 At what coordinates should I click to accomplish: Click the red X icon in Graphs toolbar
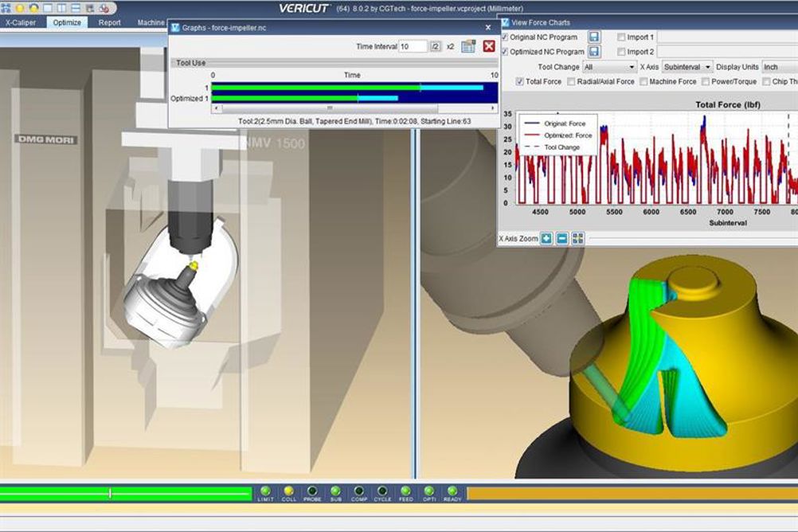pyautogui.click(x=489, y=46)
